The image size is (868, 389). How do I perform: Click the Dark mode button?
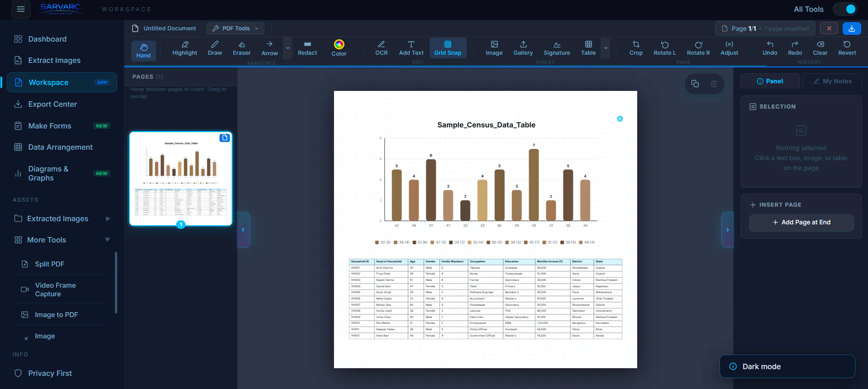tap(787, 366)
